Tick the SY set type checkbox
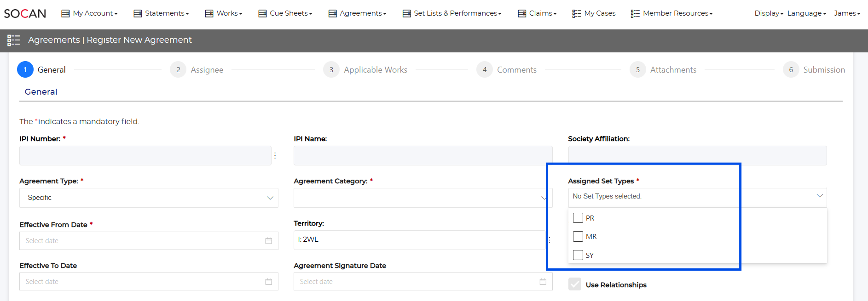The width and height of the screenshot is (868, 301). (578, 255)
